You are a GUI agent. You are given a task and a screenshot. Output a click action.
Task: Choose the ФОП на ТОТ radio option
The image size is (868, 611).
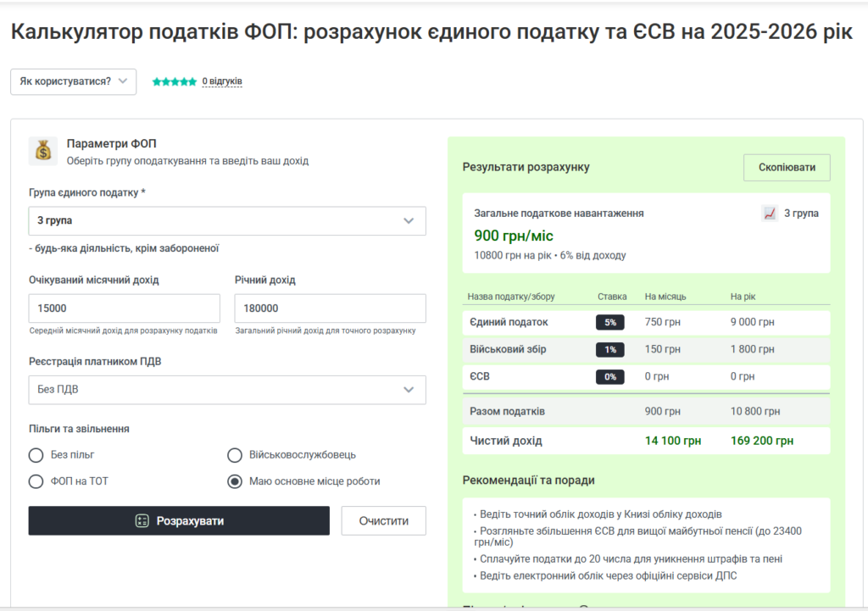(x=36, y=481)
